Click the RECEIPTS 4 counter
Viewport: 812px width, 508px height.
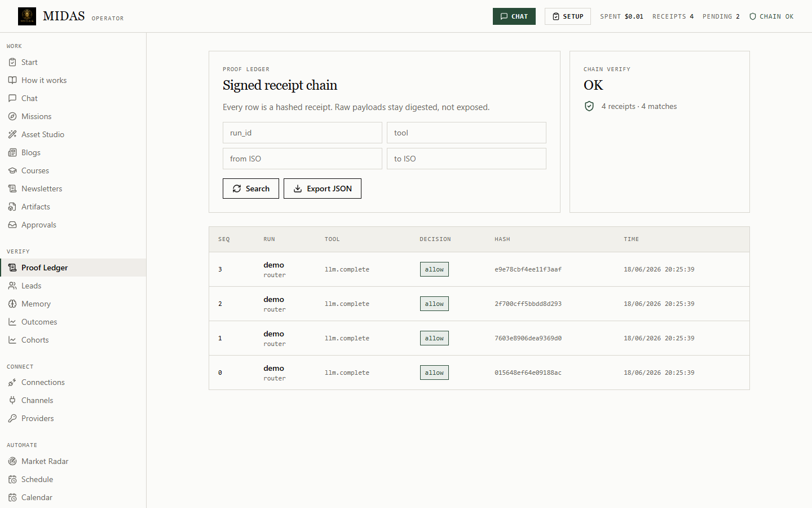673,16
